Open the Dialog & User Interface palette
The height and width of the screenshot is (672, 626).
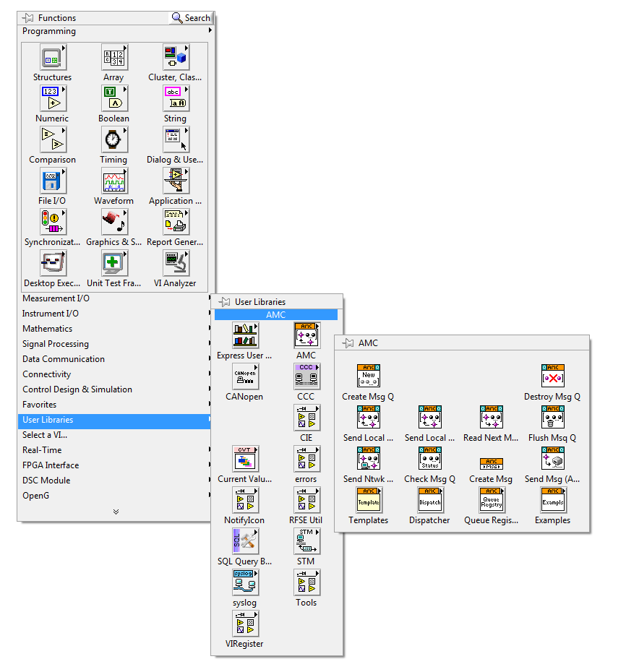coord(176,139)
